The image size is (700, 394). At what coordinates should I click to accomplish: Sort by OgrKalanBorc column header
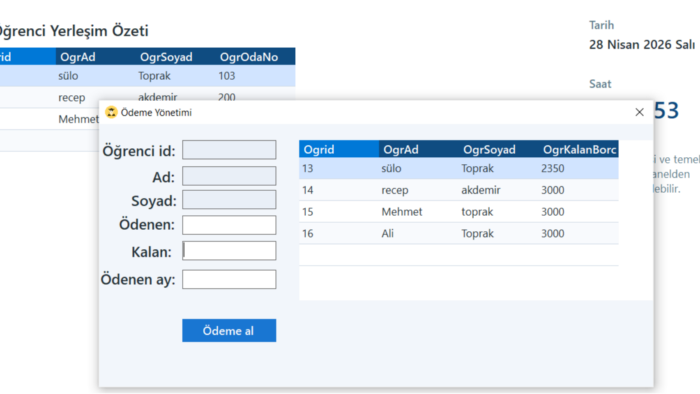579,149
